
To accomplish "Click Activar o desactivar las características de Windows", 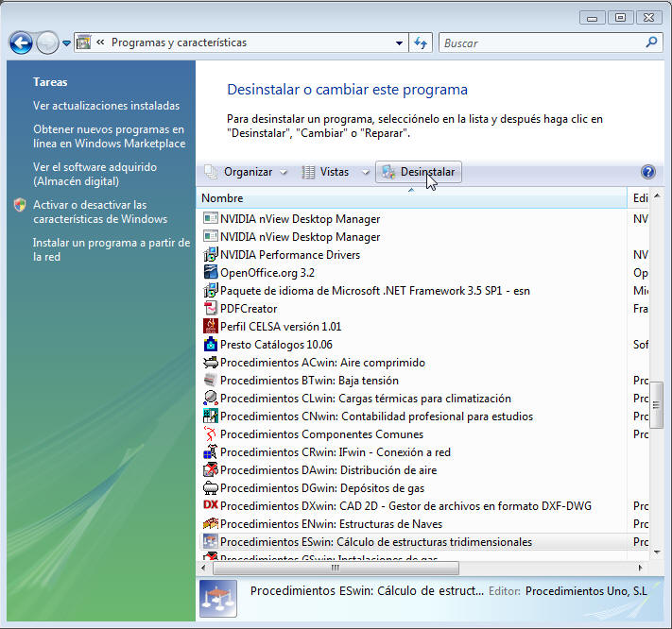I will coord(100,212).
